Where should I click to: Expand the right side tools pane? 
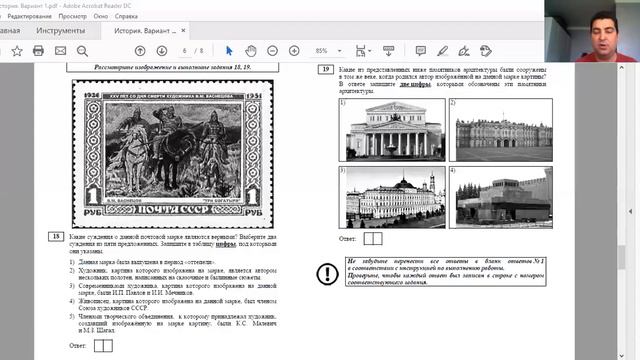pyautogui.click(x=631, y=211)
